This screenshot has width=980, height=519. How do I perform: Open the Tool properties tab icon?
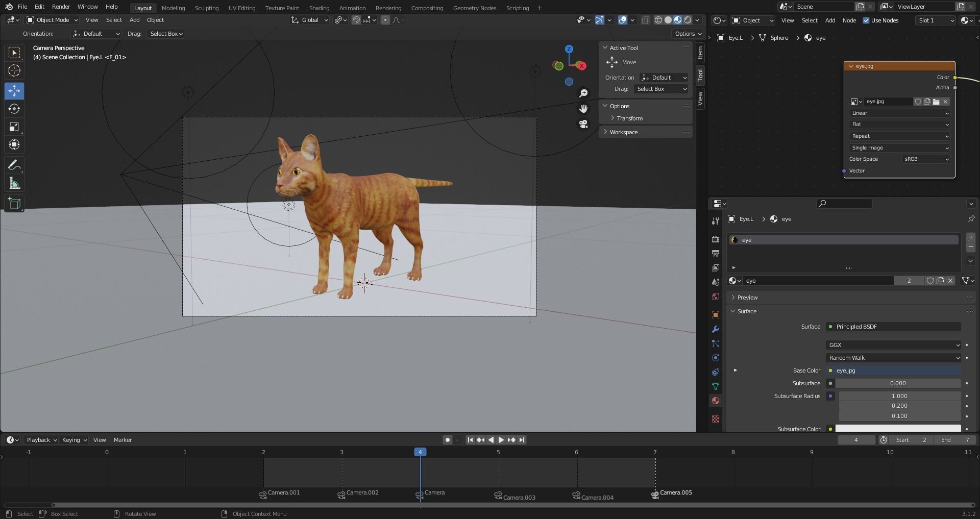[x=716, y=220]
